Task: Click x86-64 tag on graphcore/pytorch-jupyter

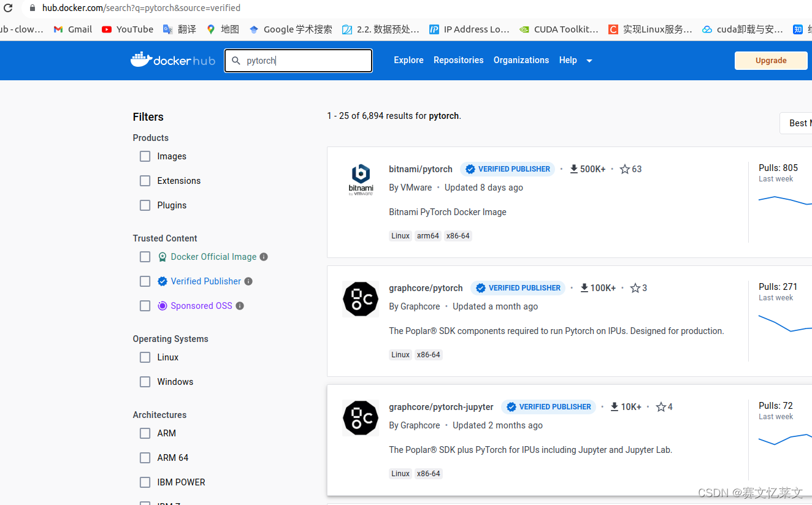Action: click(429, 474)
